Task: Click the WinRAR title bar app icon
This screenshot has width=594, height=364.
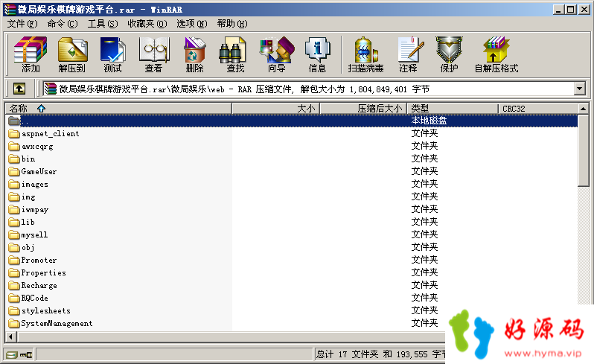Action: [10, 9]
